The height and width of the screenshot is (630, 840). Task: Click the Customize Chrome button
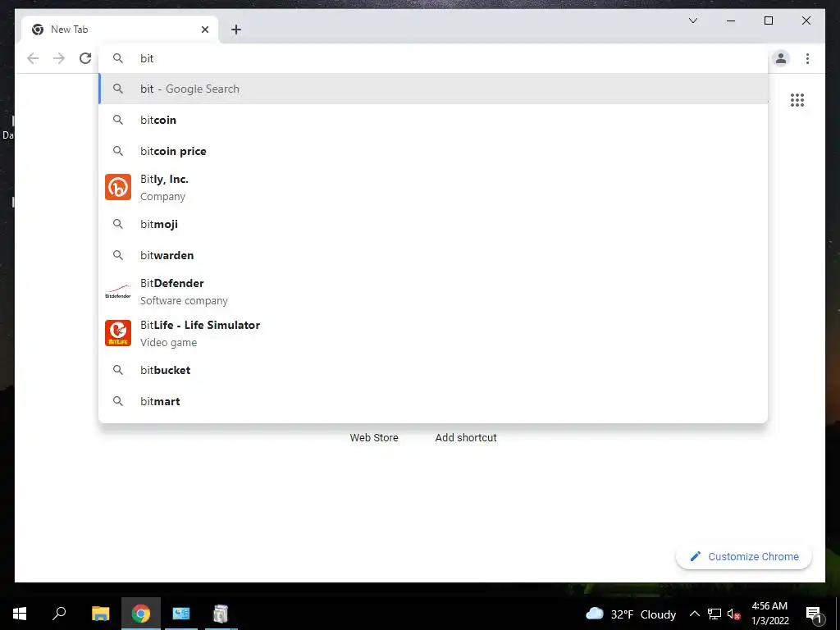tap(744, 557)
